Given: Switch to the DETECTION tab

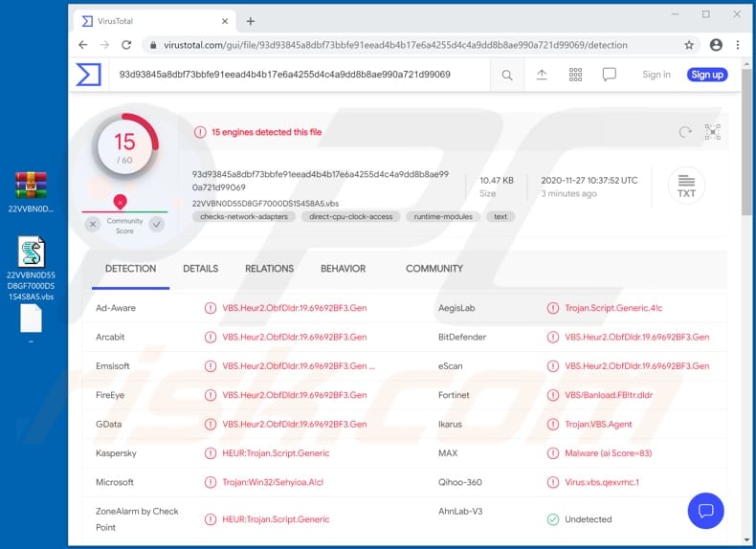Looking at the screenshot, I should [x=131, y=269].
